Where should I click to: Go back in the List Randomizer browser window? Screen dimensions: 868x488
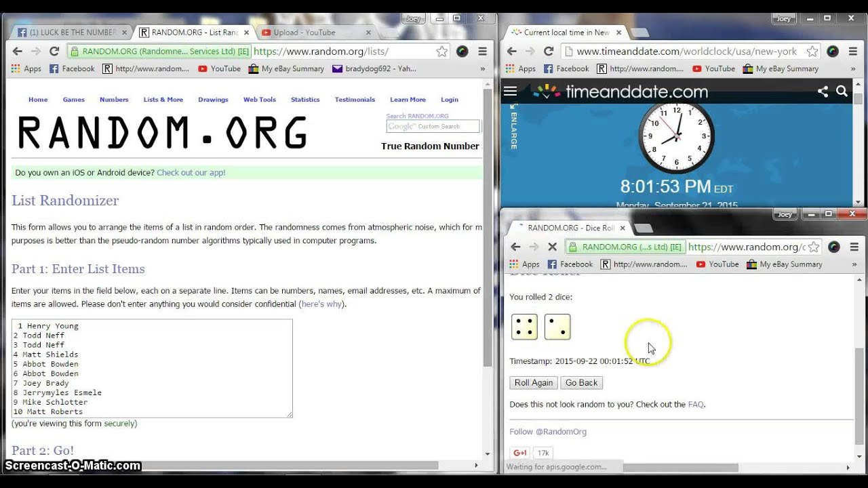click(x=18, y=51)
